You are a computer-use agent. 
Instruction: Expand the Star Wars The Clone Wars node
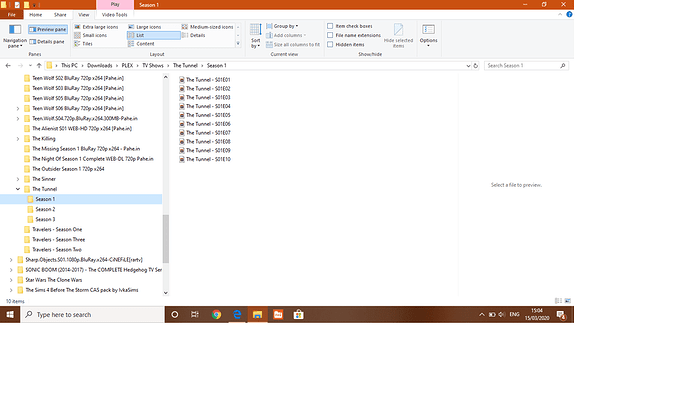(11, 280)
